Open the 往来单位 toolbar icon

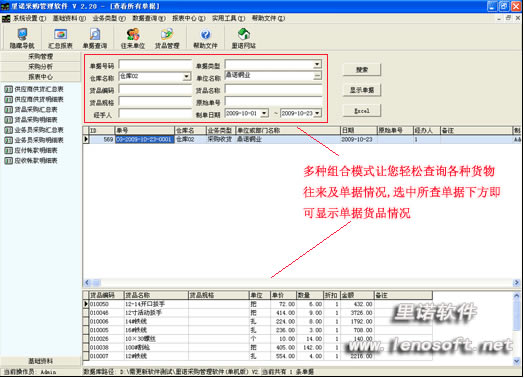[x=133, y=38]
